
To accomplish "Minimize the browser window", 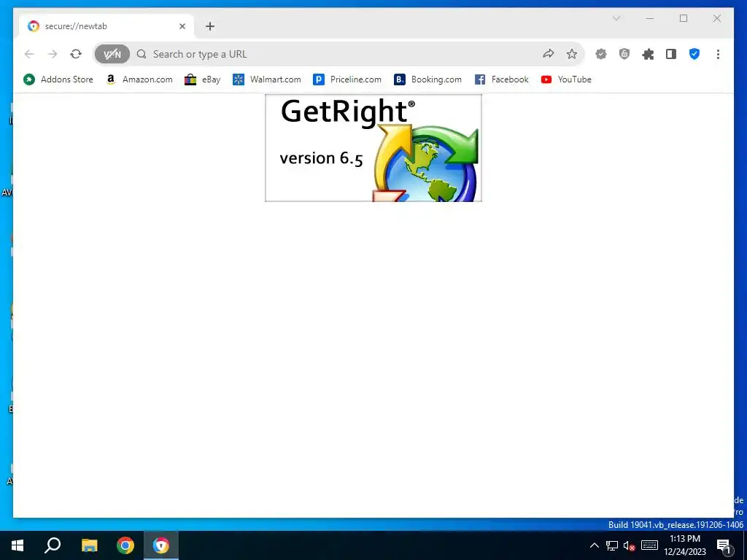I will click(x=650, y=18).
